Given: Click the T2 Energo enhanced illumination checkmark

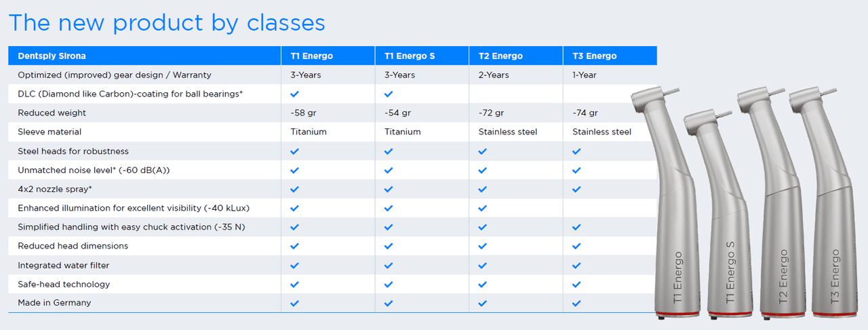Looking at the screenshot, I should pos(482,208).
